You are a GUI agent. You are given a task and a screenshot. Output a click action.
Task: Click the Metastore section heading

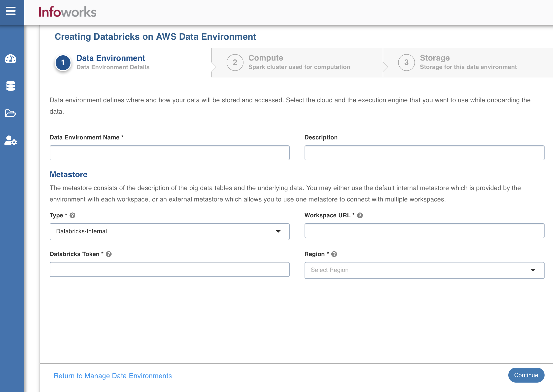(x=69, y=174)
